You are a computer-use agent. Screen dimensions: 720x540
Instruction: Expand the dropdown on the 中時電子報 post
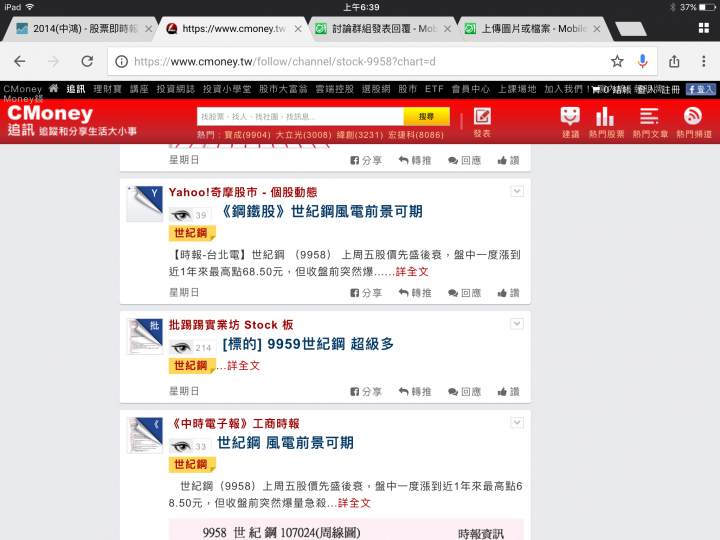tap(517, 423)
